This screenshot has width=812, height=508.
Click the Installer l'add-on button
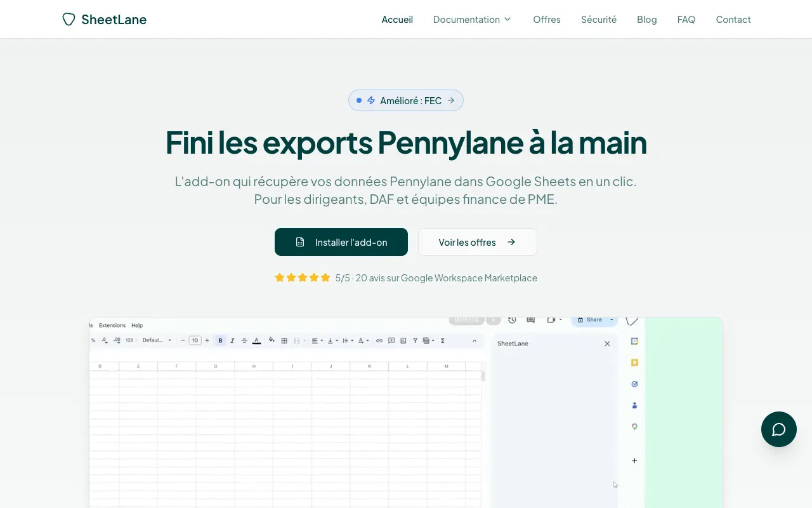341,242
